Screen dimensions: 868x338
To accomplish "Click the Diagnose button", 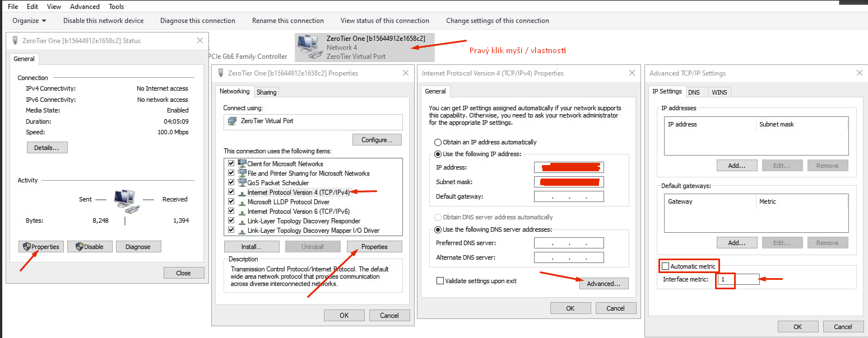I will click(x=138, y=247).
